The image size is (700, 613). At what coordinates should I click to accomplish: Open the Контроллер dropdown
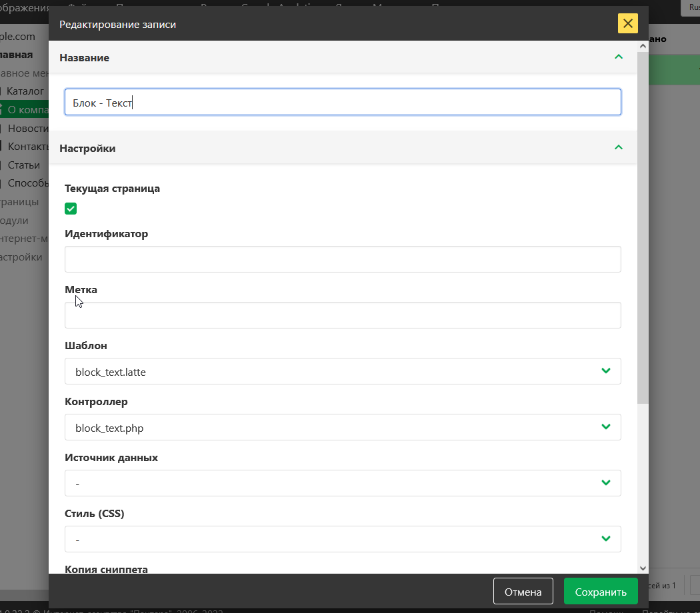click(343, 428)
